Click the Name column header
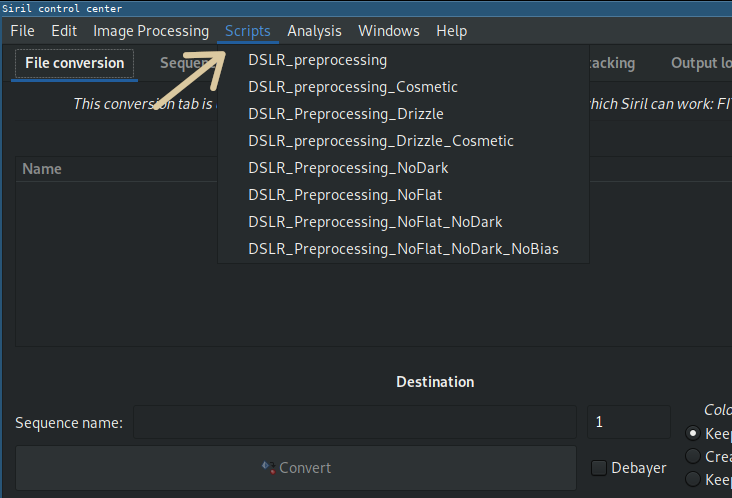Image resolution: width=732 pixels, height=498 pixels. 117,169
